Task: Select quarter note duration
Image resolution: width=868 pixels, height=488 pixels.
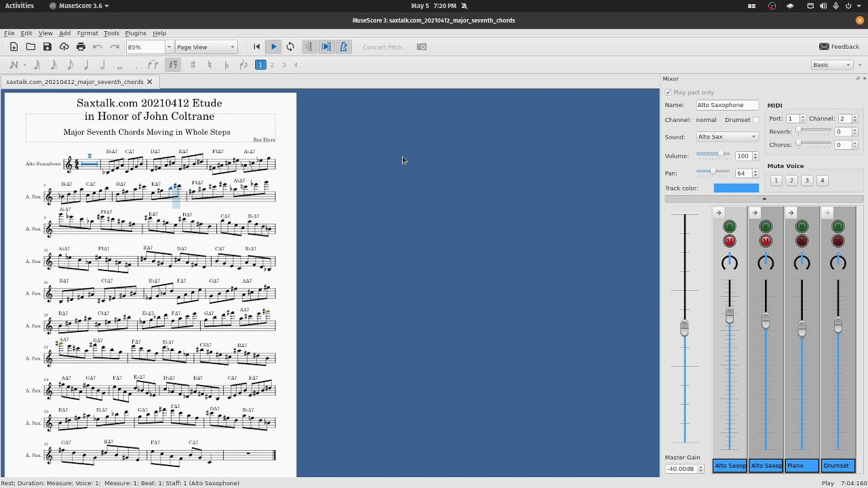Action: tap(86, 65)
